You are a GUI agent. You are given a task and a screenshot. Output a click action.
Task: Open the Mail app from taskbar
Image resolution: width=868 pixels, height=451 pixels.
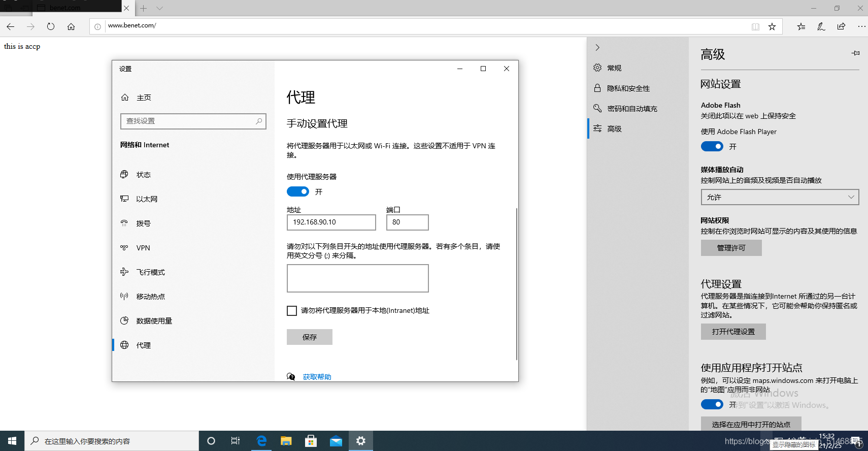tap(336, 441)
